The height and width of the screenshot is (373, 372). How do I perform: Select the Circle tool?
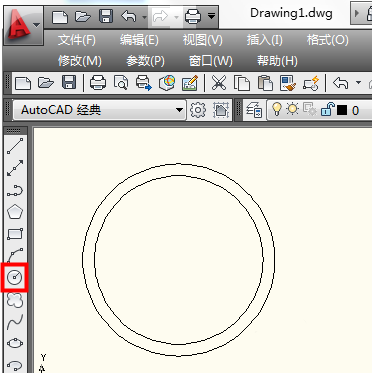15,277
